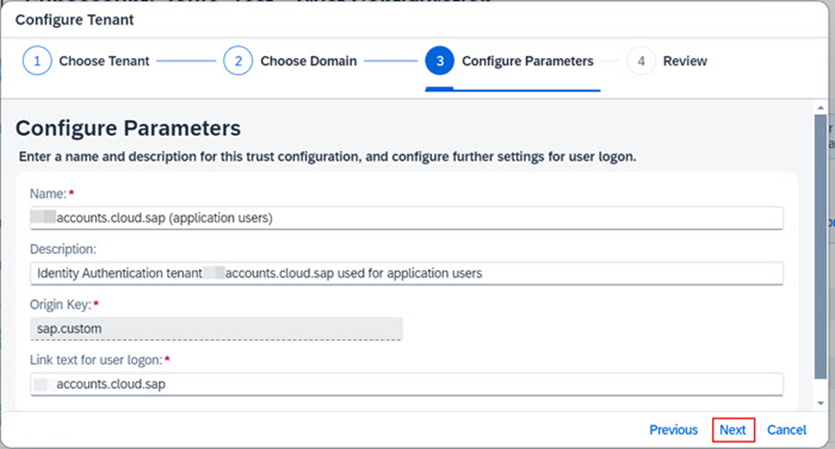Click the Origin Key field
The height and width of the screenshot is (449, 835).
pos(216,328)
